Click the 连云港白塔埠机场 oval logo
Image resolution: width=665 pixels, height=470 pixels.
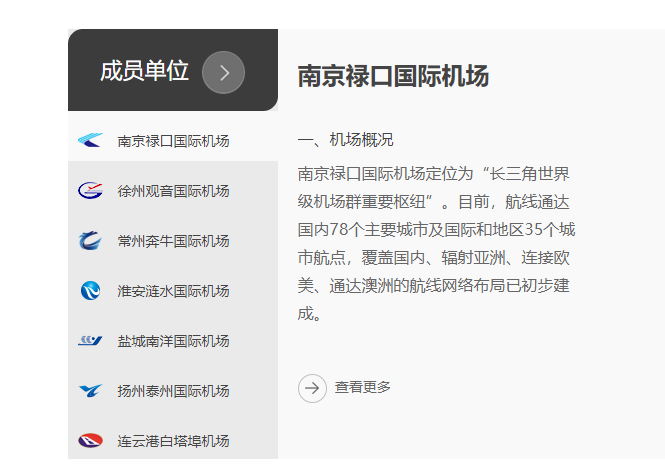pyautogui.click(x=90, y=441)
